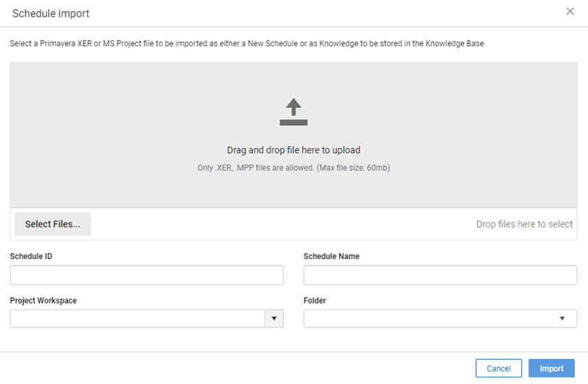Click the allowed file types note

pyautogui.click(x=293, y=168)
